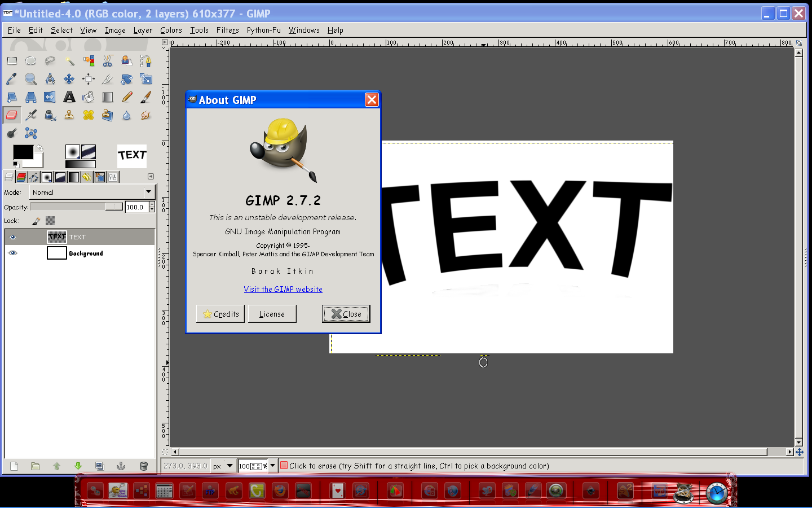Pick the Scissors Select tool
Viewport: 812px width, 508px height.
(108, 61)
